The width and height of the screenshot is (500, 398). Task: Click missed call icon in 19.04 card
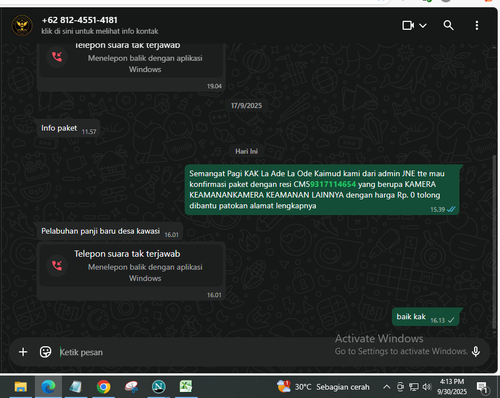pyautogui.click(x=57, y=57)
